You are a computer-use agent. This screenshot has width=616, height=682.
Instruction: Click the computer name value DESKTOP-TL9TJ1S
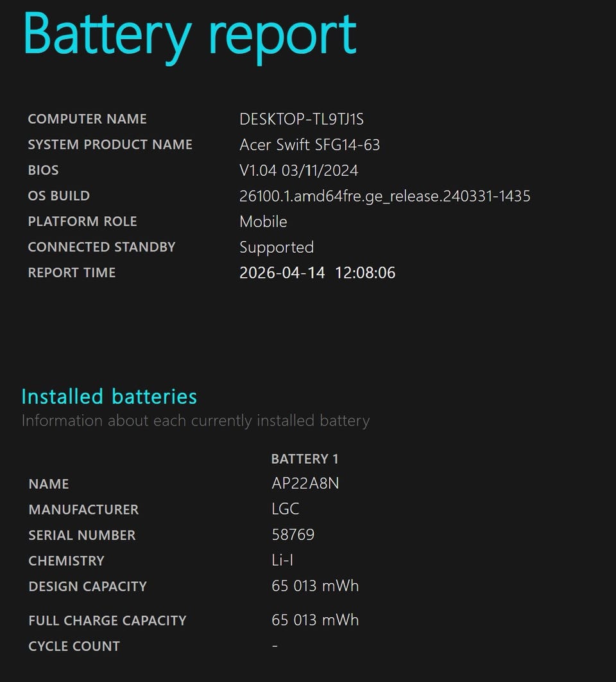tap(302, 119)
